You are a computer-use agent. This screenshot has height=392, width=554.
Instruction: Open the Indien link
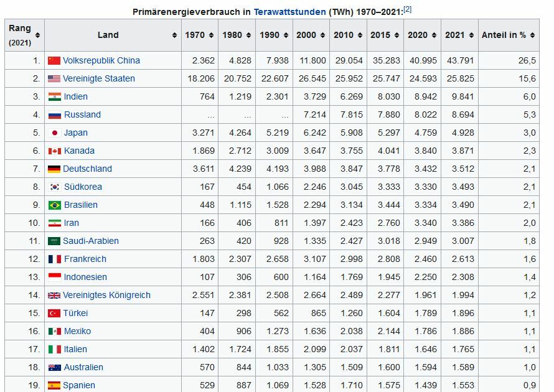[75, 96]
